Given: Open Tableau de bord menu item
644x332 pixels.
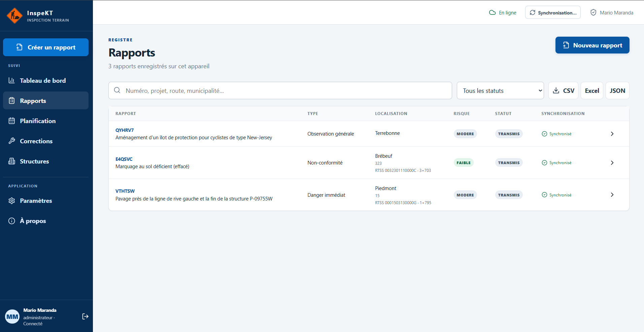Looking at the screenshot, I should pos(46,80).
